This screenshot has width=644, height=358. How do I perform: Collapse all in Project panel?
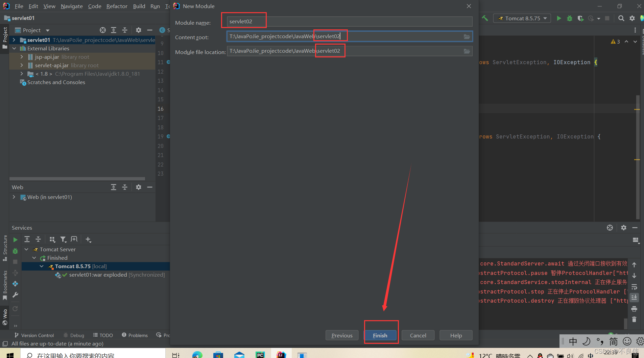(125, 30)
